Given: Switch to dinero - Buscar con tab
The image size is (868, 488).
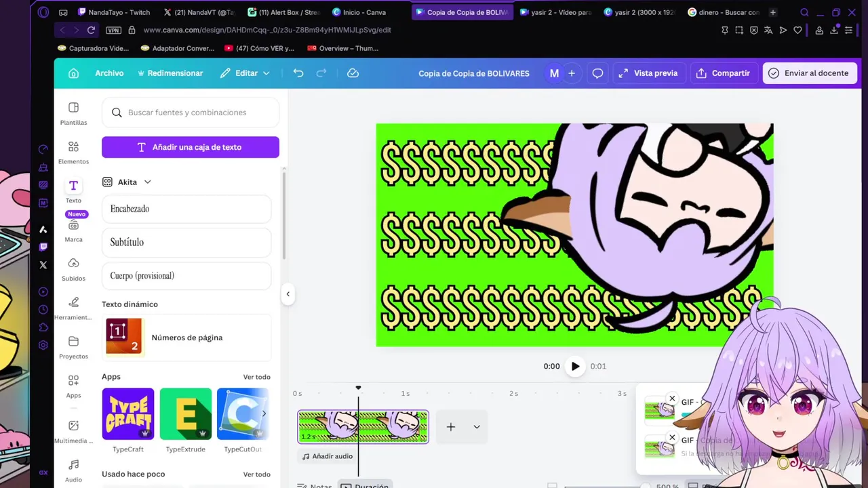Looking at the screenshot, I should coord(723,12).
